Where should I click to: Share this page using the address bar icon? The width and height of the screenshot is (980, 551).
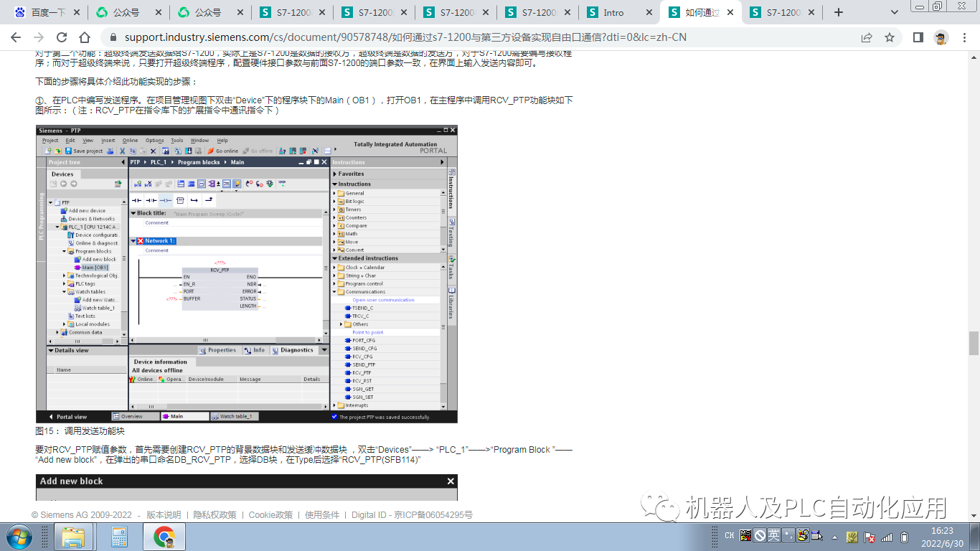pos(867,37)
